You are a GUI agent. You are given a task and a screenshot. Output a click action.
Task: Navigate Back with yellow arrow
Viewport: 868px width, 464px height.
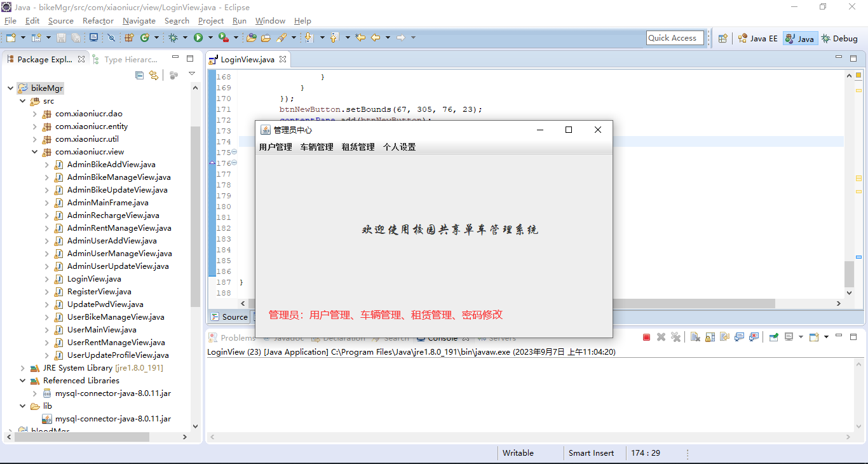(376, 38)
